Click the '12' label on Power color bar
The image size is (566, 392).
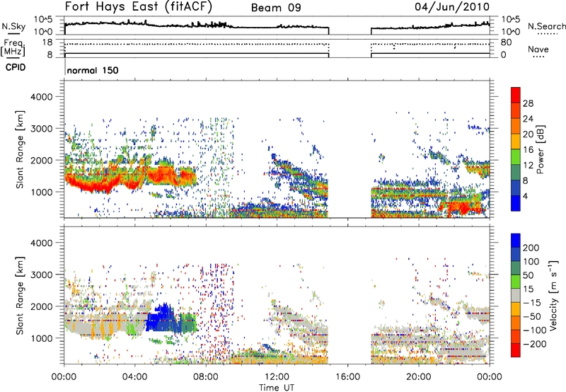(528, 166)
